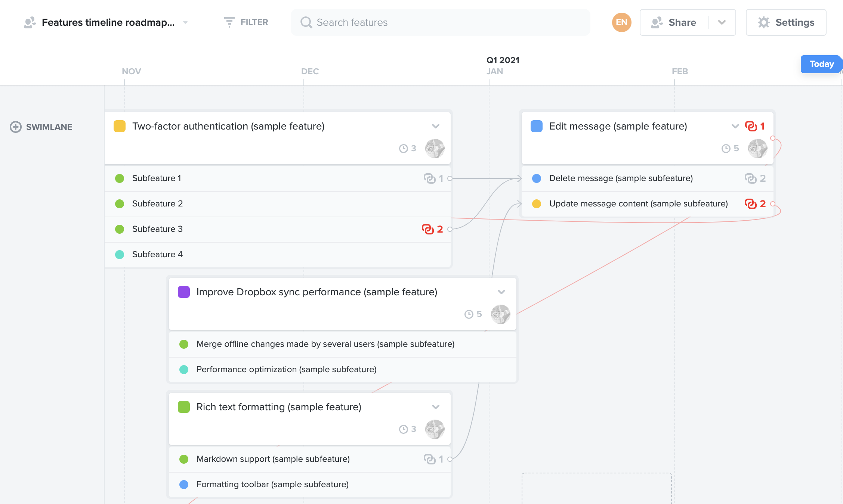This screenshot has width=843, height=504.
Task: Click the EN user avatar
Action: tap(621, 22)
